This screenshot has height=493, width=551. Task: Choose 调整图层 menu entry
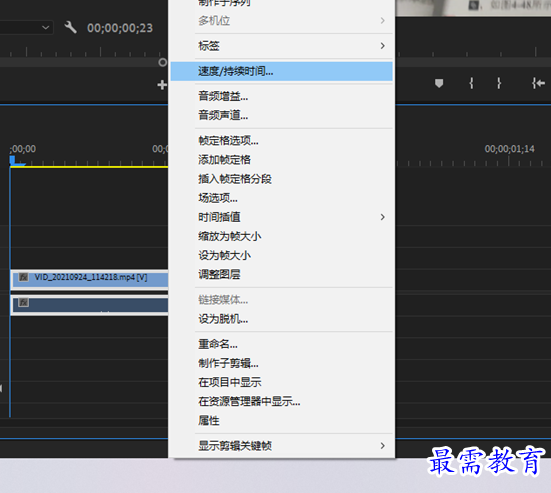tap(281, 274)
